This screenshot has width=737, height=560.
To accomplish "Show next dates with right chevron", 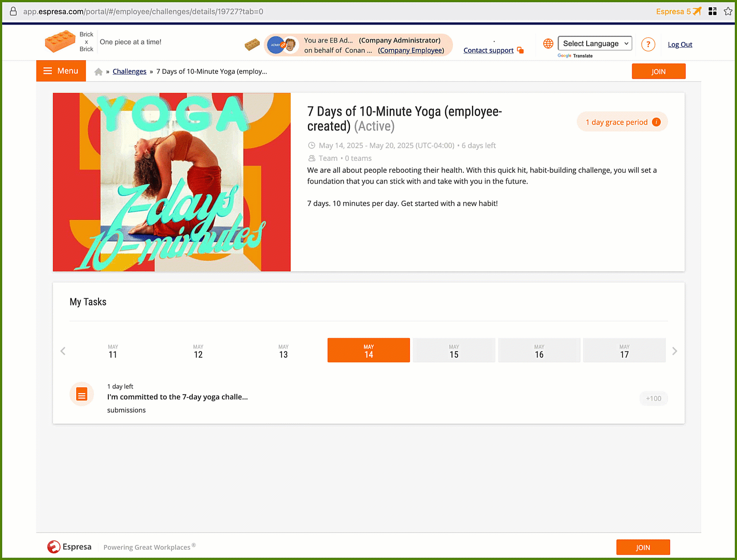I will point(674,351).
